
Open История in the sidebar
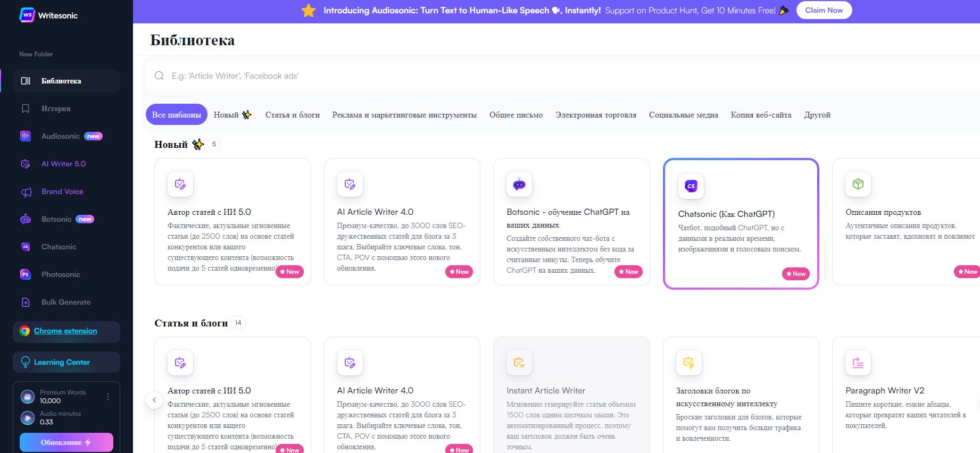point(67,108)
